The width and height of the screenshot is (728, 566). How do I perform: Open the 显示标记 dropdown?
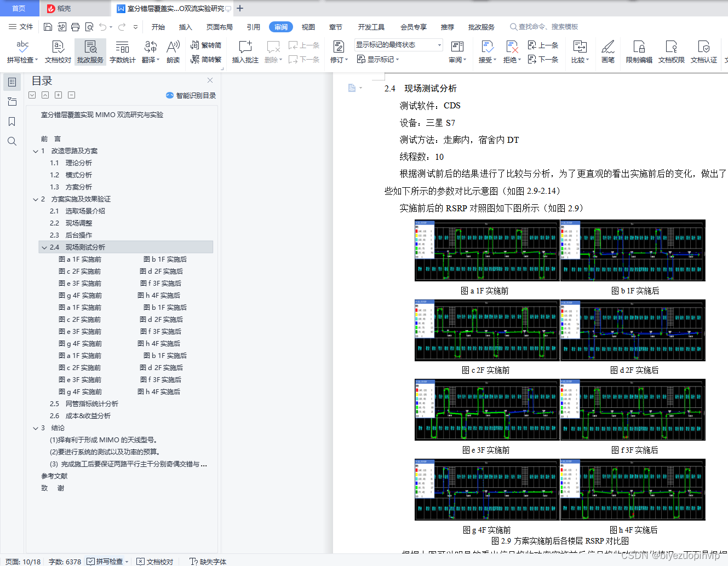click(x=378, y=59)
